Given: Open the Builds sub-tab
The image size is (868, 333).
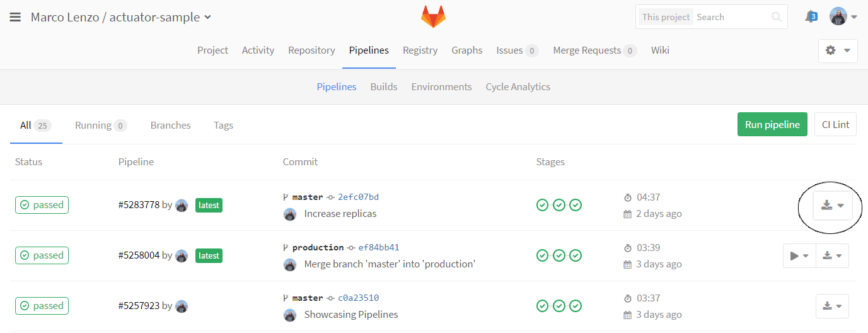Looking at the screenshot, I should (x=384, y=87).
